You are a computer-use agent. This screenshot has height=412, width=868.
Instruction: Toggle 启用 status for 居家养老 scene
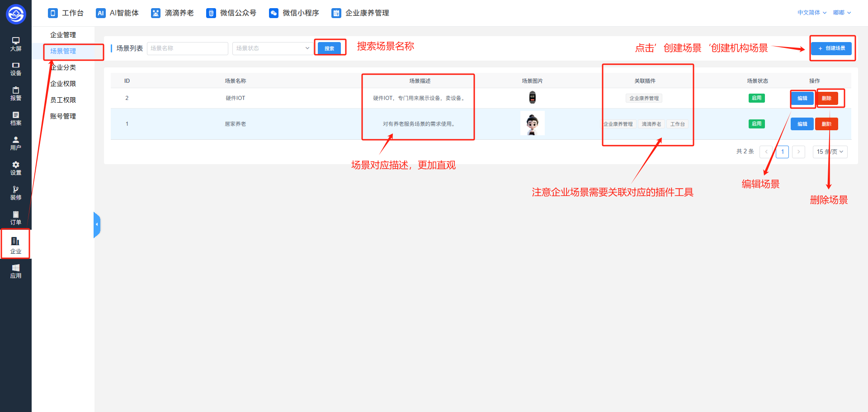(756, 124)
